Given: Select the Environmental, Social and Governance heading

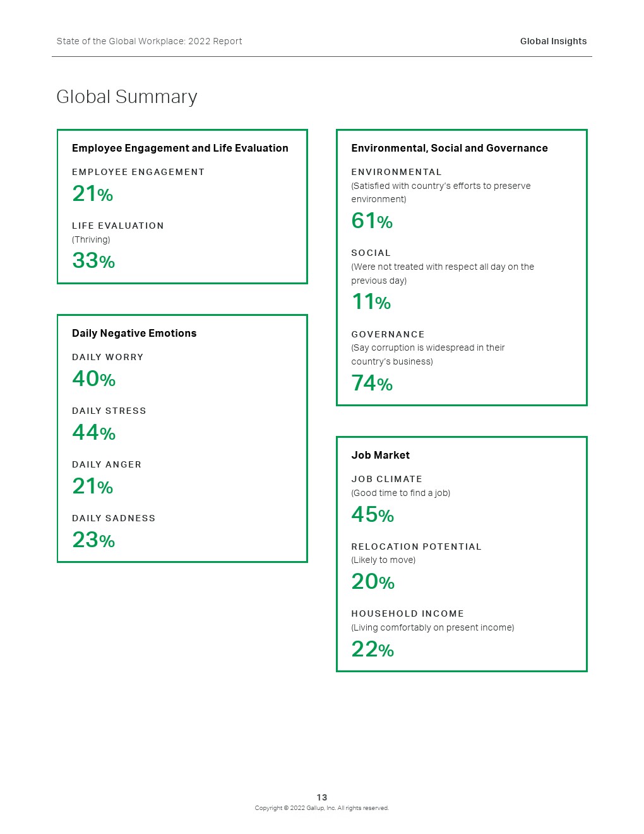Looking at the screenshot, I should point(449,148).
